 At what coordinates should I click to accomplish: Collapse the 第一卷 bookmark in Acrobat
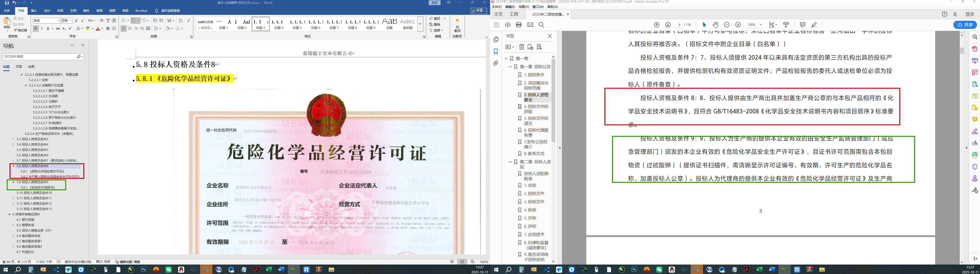506,58
